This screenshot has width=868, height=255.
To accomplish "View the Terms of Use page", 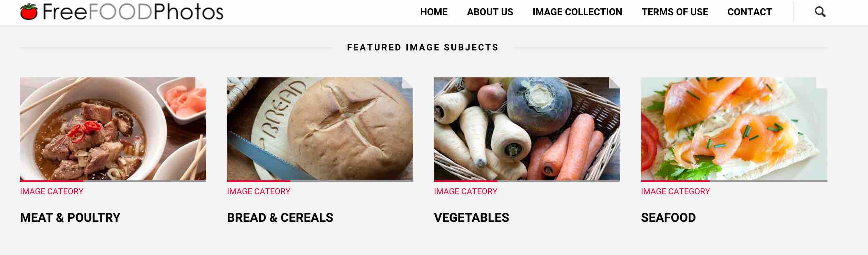I will click(674, 12).
